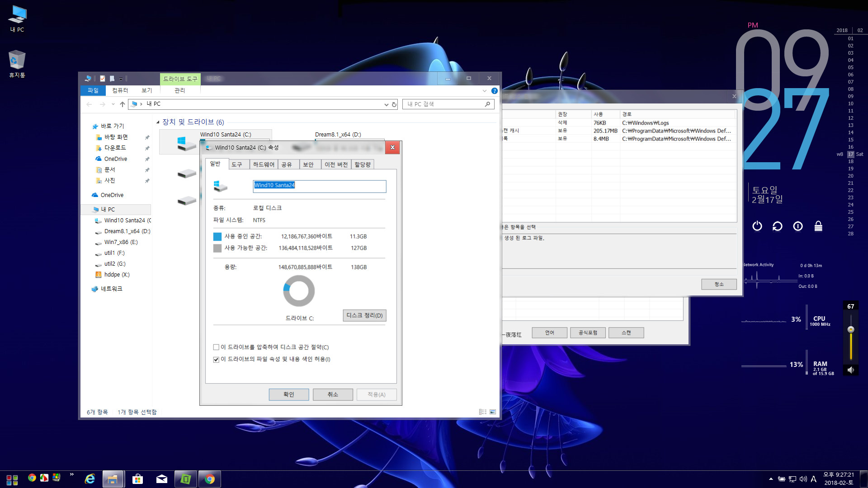This screenshot has height=488, width=868.
Task: Toggle compress this drive checkbox
Action: [216, 347]
